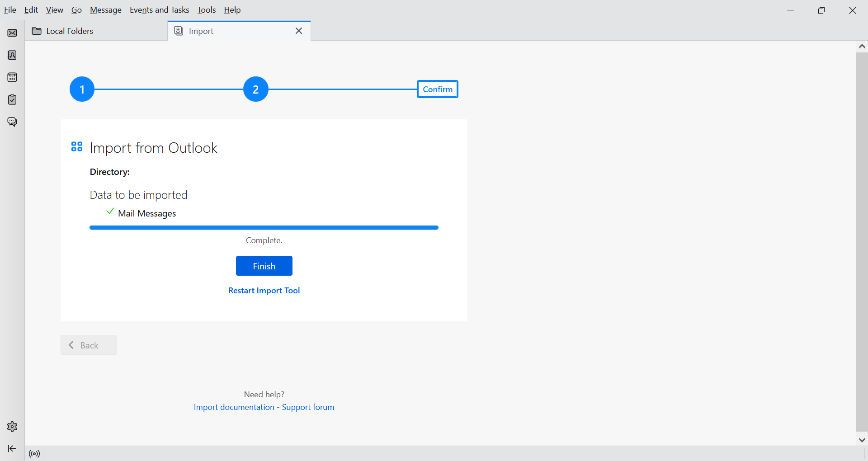Open the Mail space icon
The height and width of the screenshot is (461, 868).
click(x=12, y=33)
